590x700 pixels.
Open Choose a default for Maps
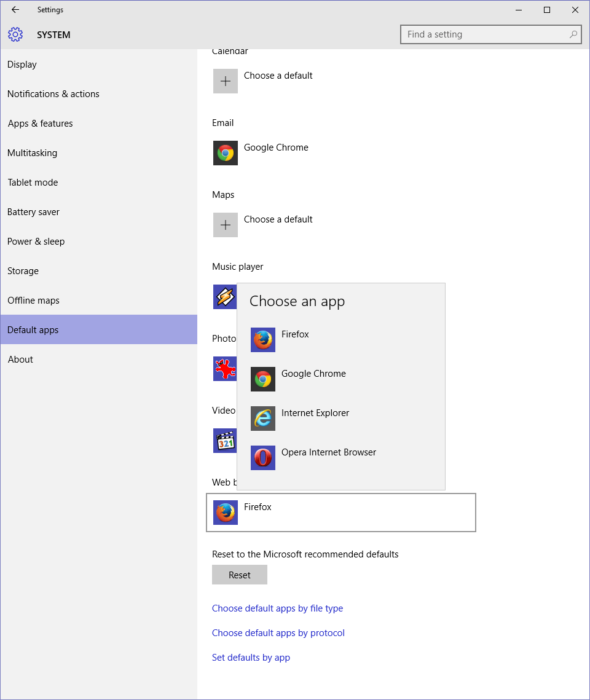(278, 219)
